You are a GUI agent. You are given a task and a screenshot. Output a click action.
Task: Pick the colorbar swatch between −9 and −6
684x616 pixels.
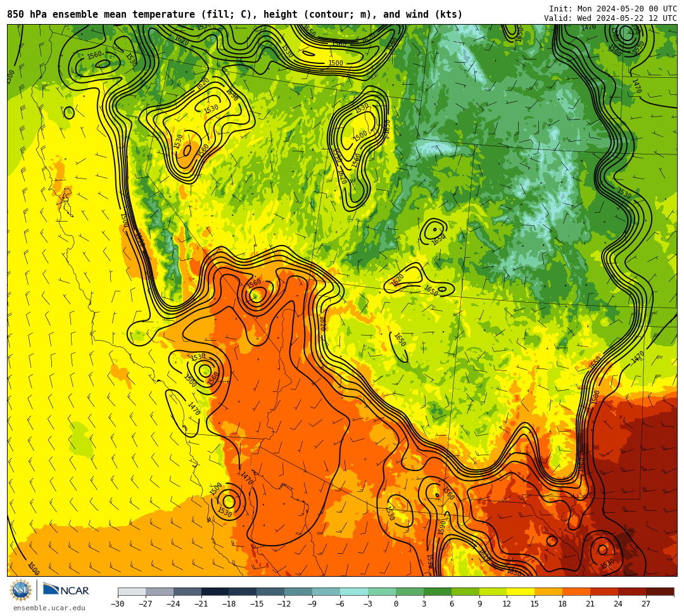(x=326, y=591)
